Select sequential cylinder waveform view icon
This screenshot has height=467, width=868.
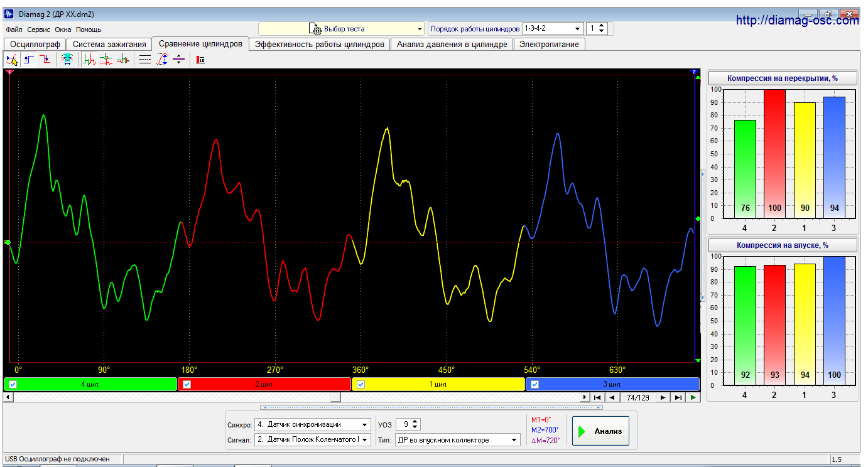[90, 60]
